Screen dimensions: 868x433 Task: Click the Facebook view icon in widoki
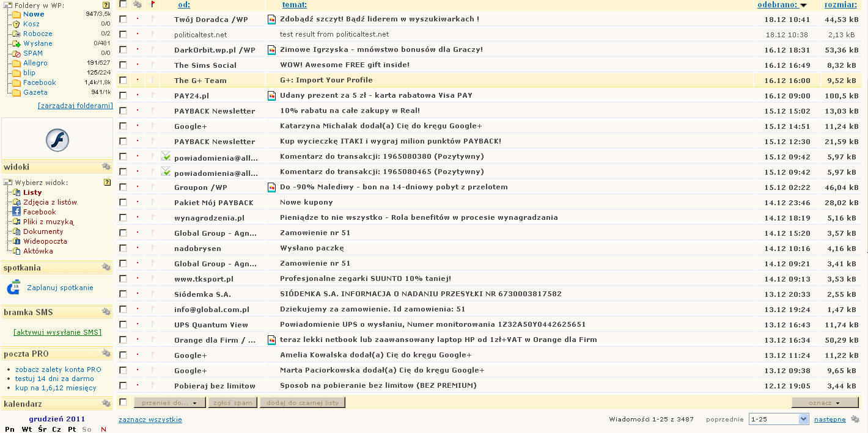coord(17,212)
